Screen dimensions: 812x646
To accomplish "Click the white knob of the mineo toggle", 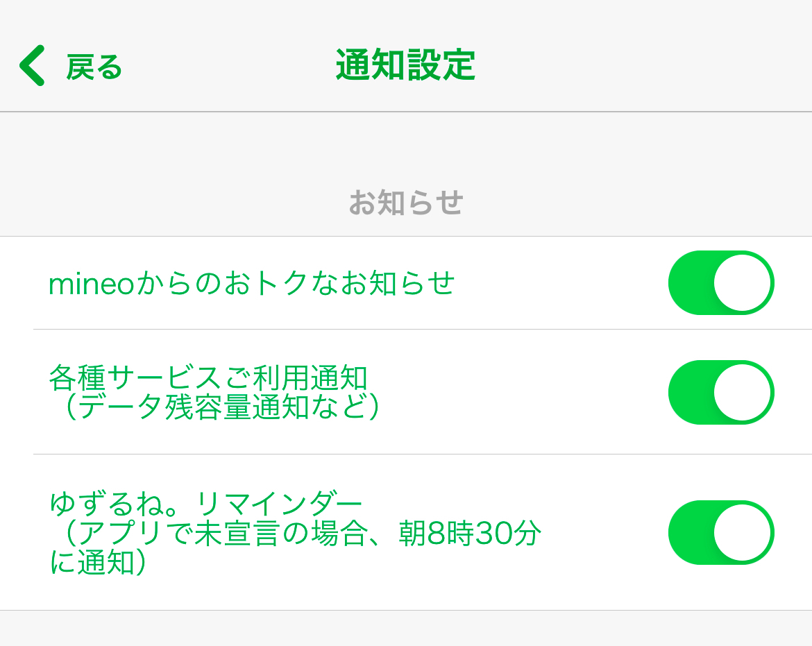I will 743,283.
